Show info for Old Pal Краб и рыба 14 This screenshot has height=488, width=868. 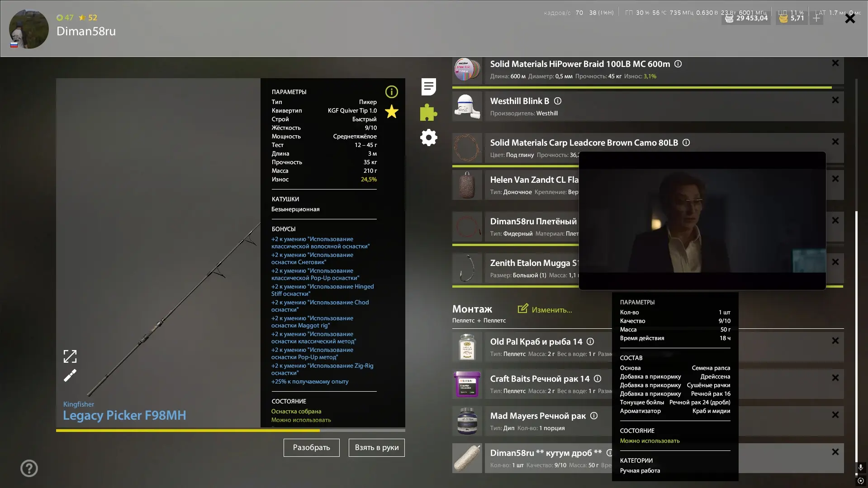[x=590, y=341]
